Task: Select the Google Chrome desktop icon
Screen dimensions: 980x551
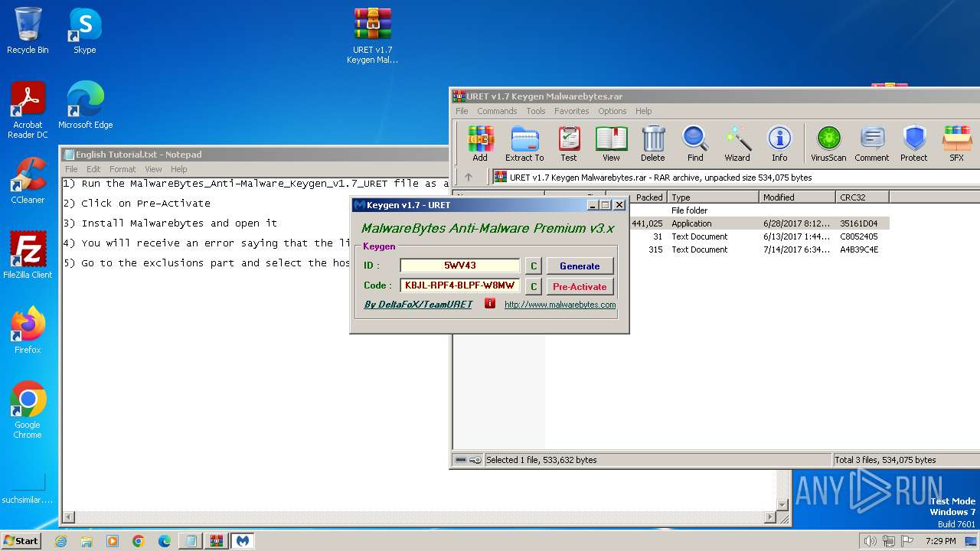Action: click(28, 410)
